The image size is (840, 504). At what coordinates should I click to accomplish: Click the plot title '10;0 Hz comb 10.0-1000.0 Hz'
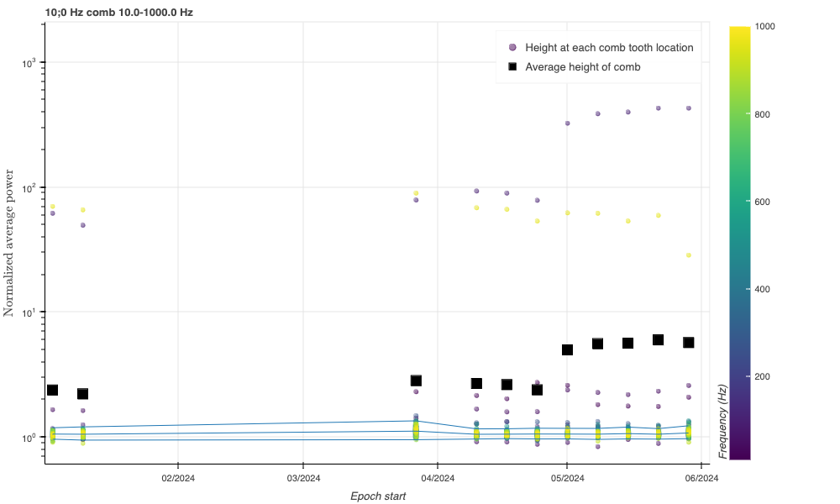119,13
